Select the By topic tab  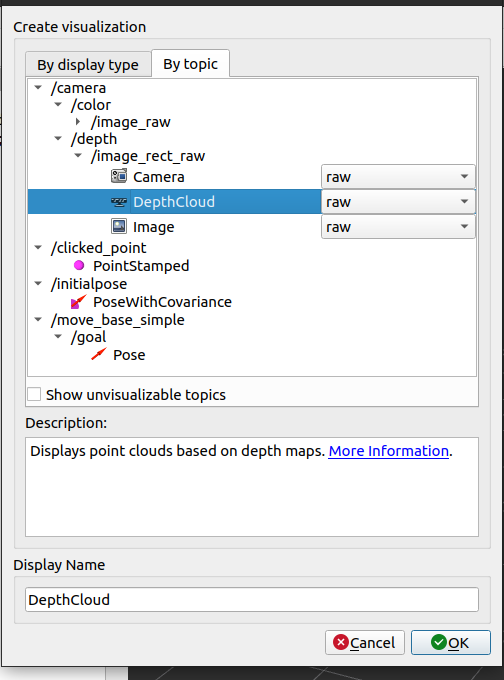tap(190, 64)
